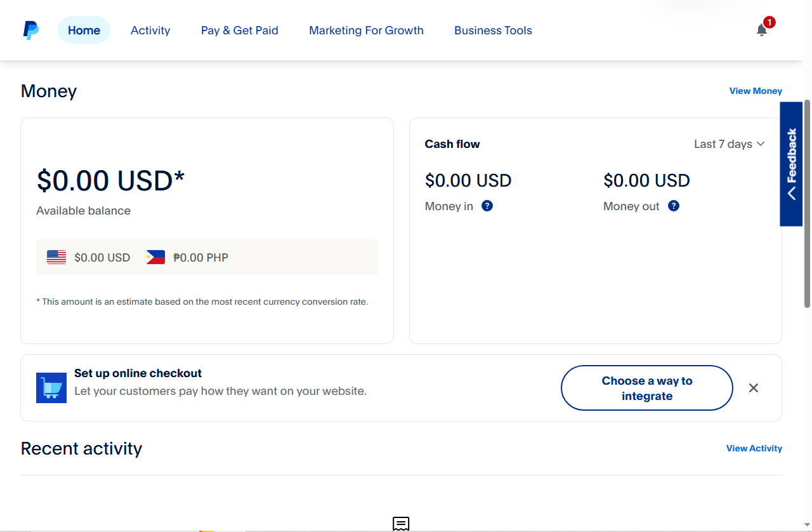Click the Recent activity heading
Image resolution: width=812 pixels, height=532 pixels.
[81, 448]
